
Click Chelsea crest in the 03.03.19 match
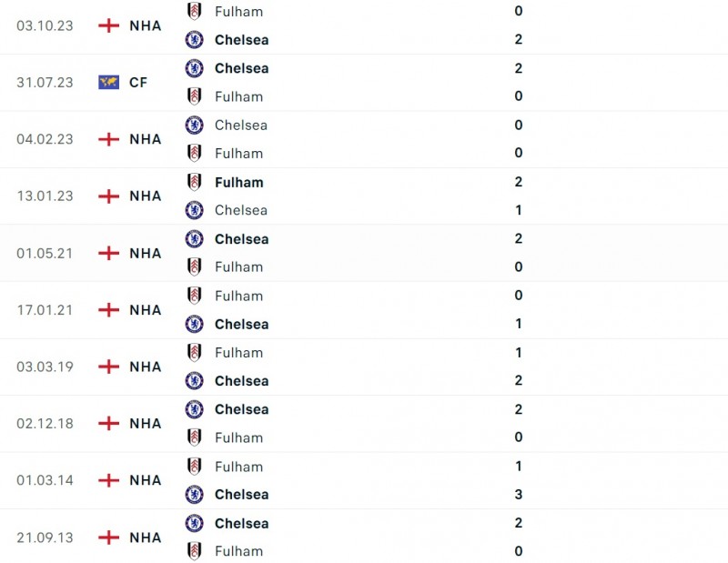point(194,381)
